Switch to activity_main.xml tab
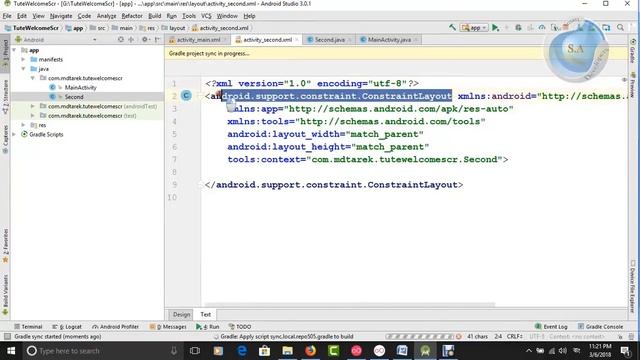 [x=198, y=40]
